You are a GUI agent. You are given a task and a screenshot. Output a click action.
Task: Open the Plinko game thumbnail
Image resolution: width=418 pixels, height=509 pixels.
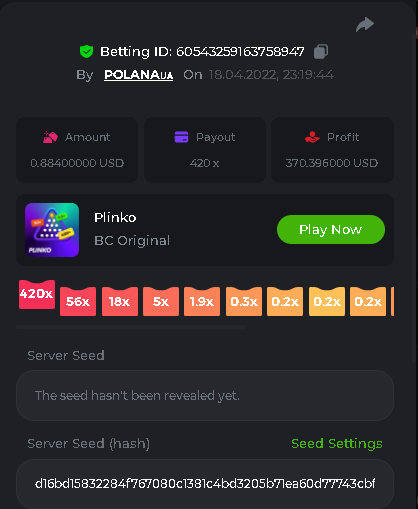(x=52, y=230)
